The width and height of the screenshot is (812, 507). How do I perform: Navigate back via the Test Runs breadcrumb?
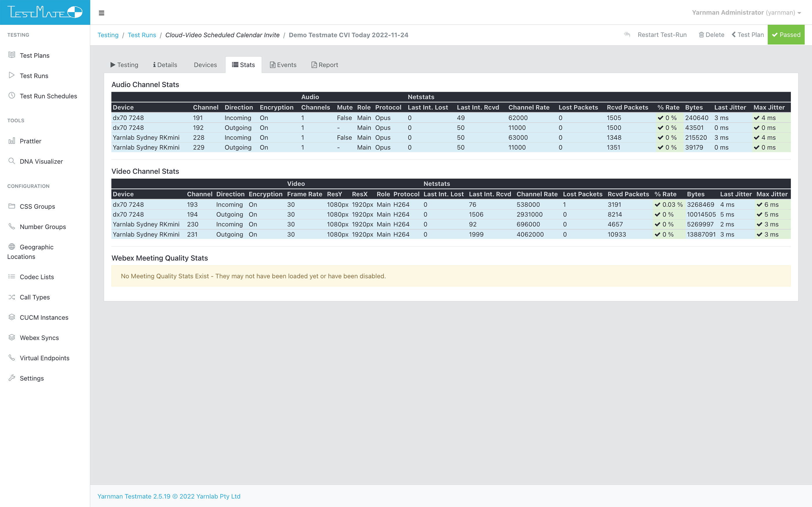click(x=142, y=34)
